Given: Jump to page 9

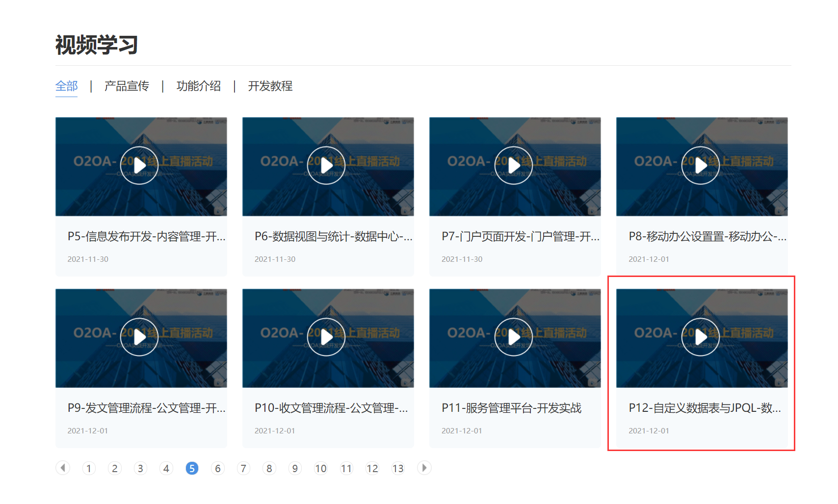Looking at the screenshot, I should pyautogui.click(x=295, y=468).
